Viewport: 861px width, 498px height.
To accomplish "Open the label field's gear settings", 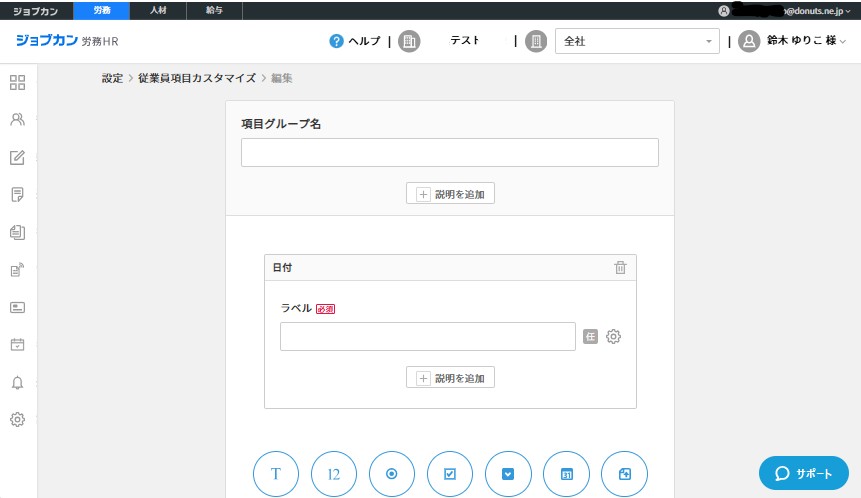I will click(614, 337).
